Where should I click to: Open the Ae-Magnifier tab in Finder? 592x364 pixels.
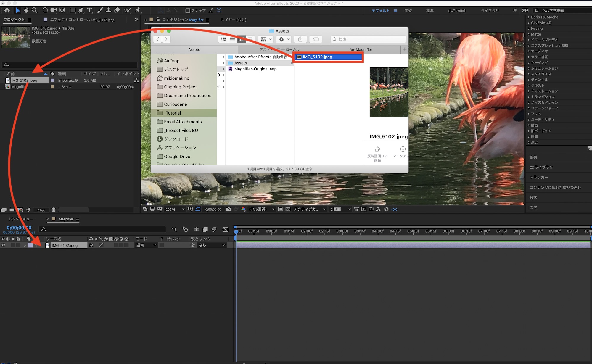361,49
